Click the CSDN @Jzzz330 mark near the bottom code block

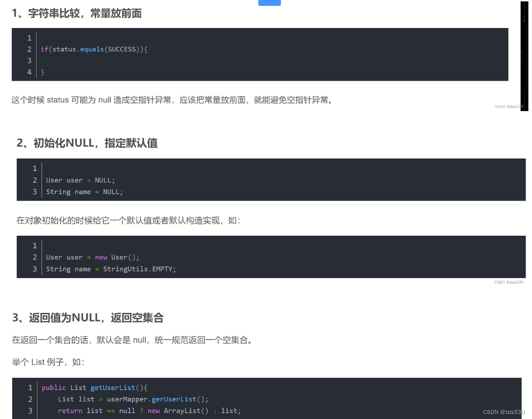coord(504,412)
